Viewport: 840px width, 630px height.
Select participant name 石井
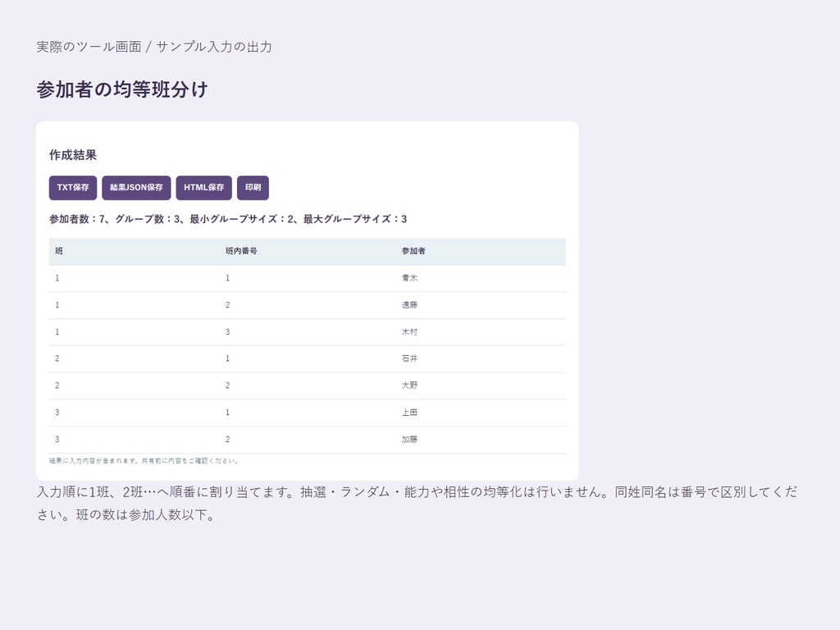click(x=409, y=359)
